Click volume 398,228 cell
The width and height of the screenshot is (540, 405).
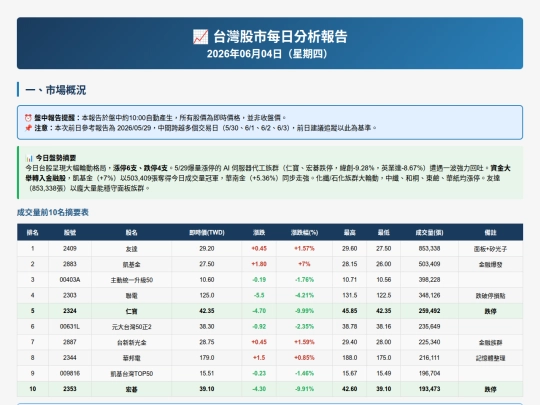(x=429, y=280)
